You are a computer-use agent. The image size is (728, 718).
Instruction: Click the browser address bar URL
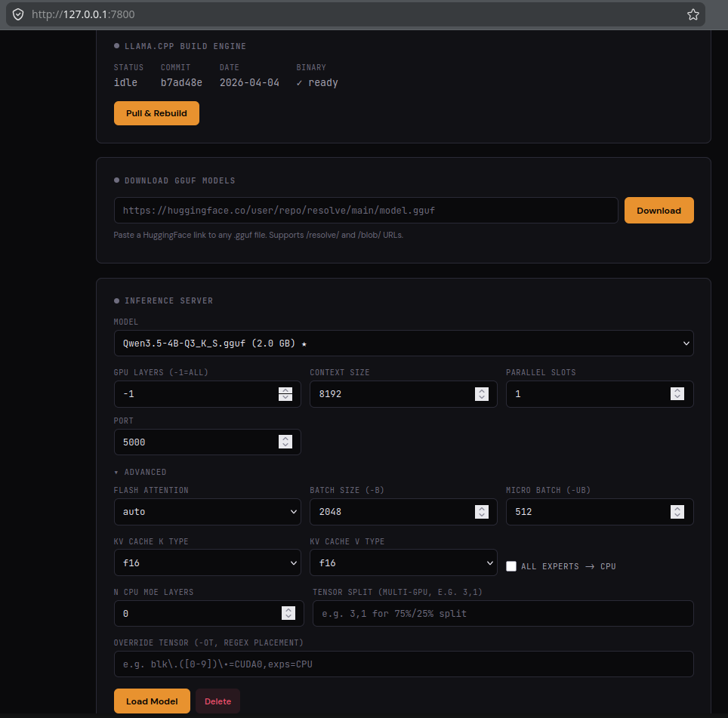[x=83, y=14]
